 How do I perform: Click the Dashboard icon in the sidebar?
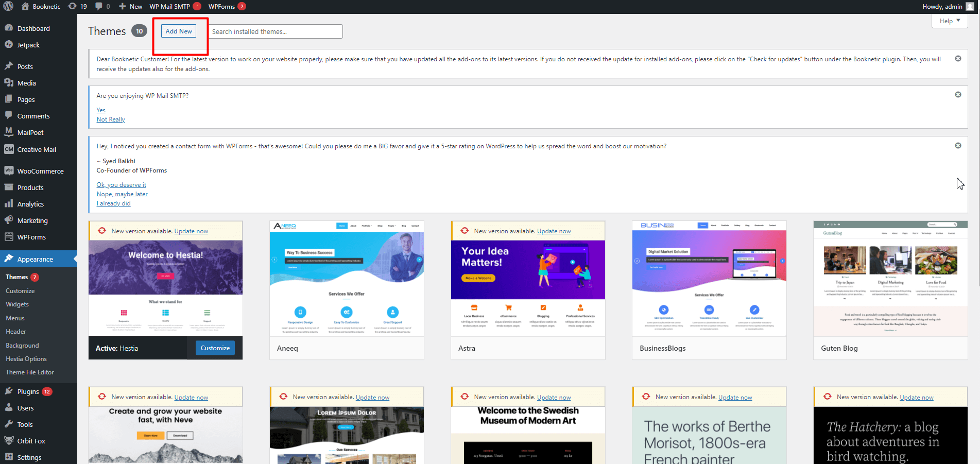pos(9,28)
